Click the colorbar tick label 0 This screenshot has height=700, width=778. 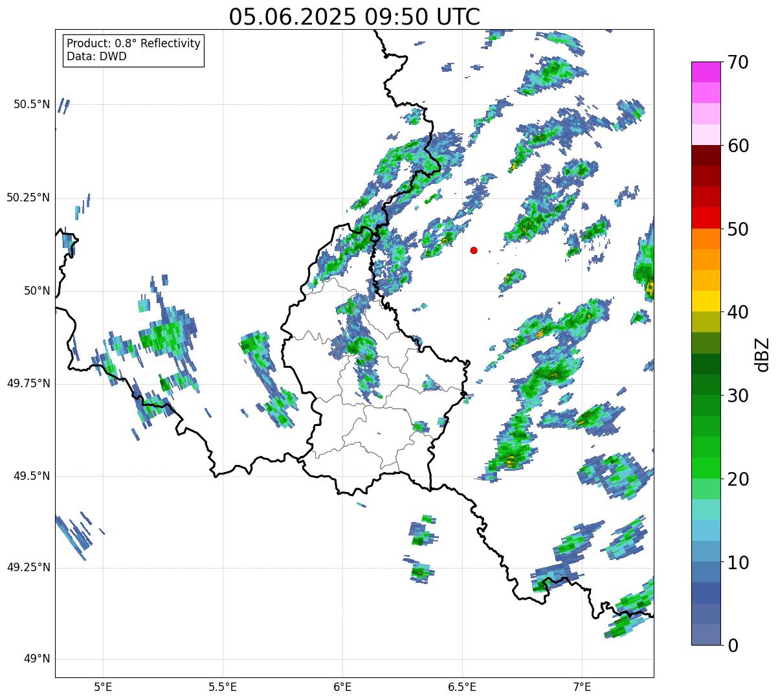click(x=732, y=646)
